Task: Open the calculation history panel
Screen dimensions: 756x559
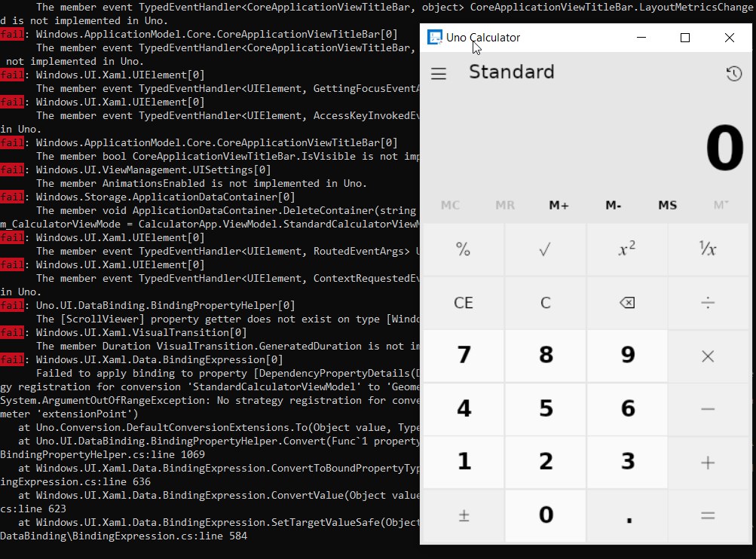Action: (734, 74)
